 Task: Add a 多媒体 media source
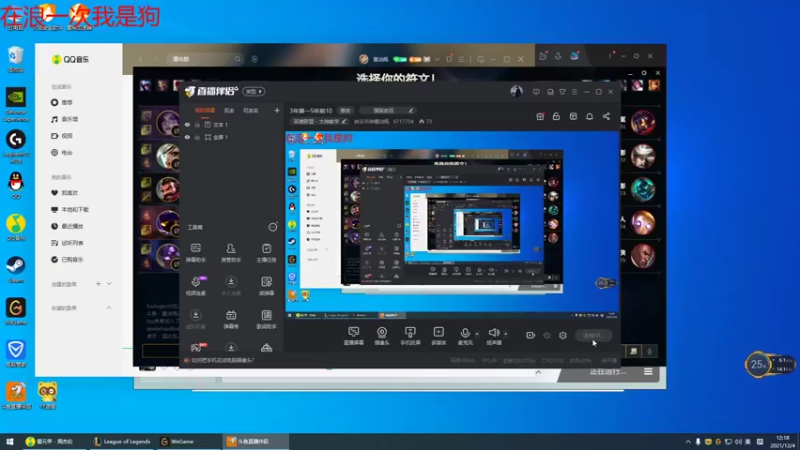click(x=438, y=336)
